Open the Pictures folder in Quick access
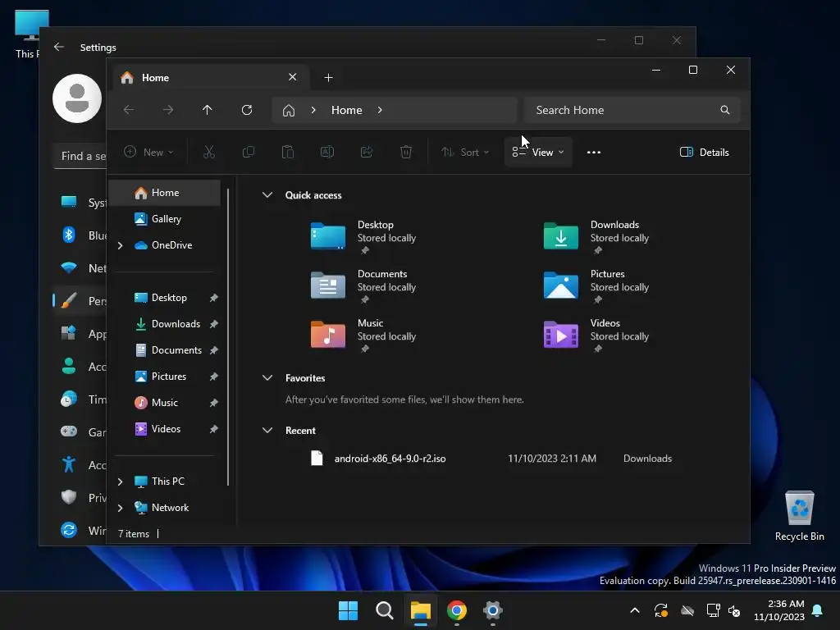 561,285
